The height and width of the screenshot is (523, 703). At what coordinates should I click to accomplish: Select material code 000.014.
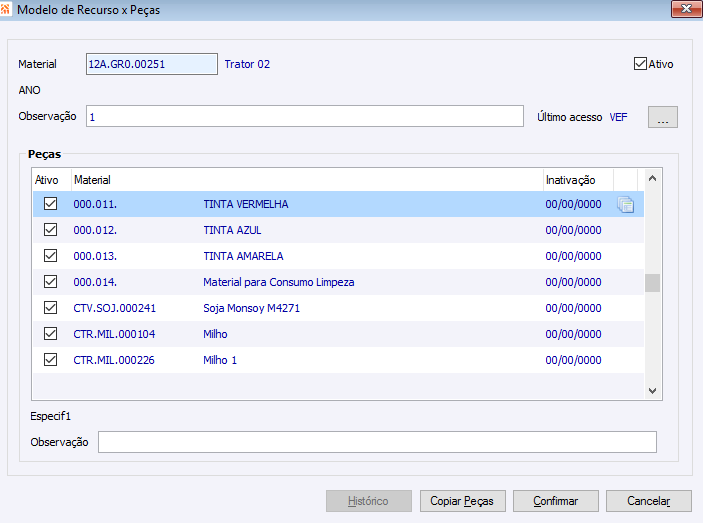click(x=95, y=282)
